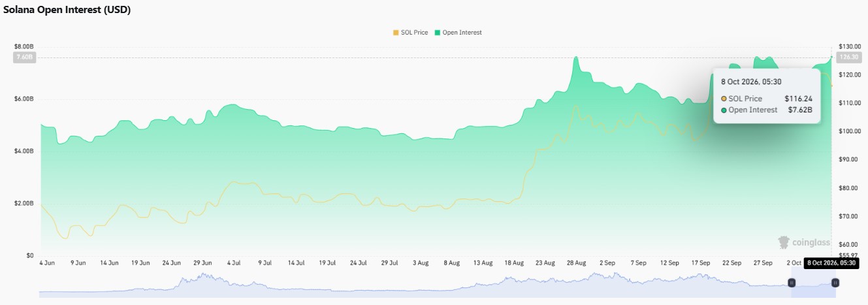Toggle the SOL Price legend series
The height and width of the screenshot is (305, 868).
[410, 33]
